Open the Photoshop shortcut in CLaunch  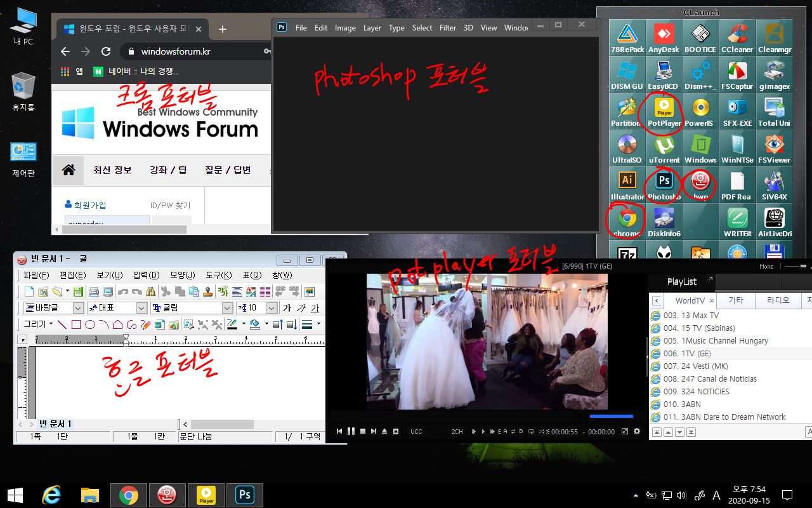664,185
